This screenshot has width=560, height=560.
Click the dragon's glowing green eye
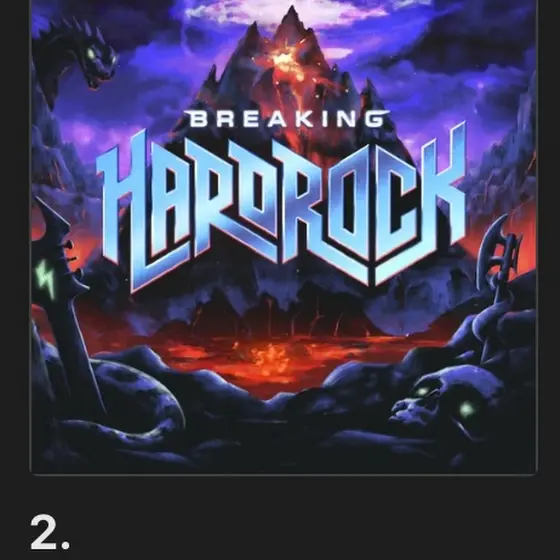tap(91, 55)
